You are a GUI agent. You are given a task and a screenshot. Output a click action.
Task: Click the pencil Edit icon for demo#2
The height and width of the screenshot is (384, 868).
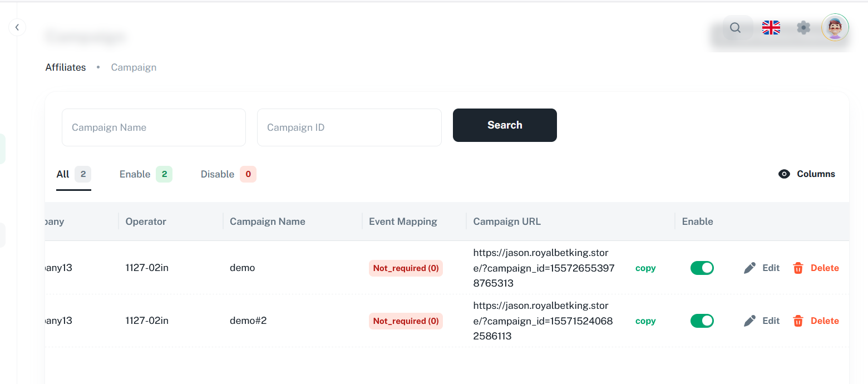pos(750,321)
